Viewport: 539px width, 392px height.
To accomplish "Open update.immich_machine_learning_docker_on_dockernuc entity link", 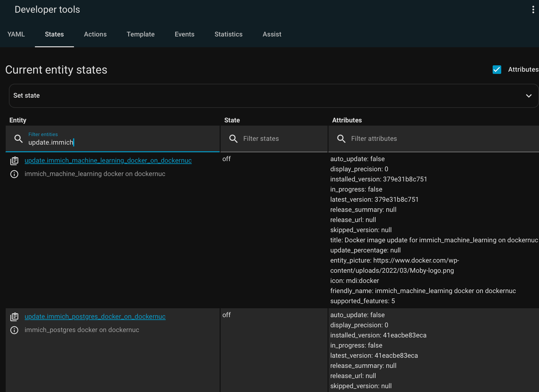I will click(x=108, y=161).
